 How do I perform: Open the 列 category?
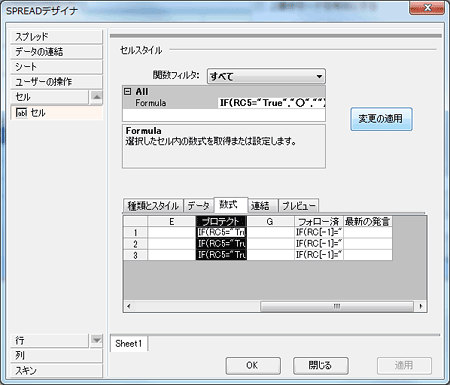click(56, 355)
